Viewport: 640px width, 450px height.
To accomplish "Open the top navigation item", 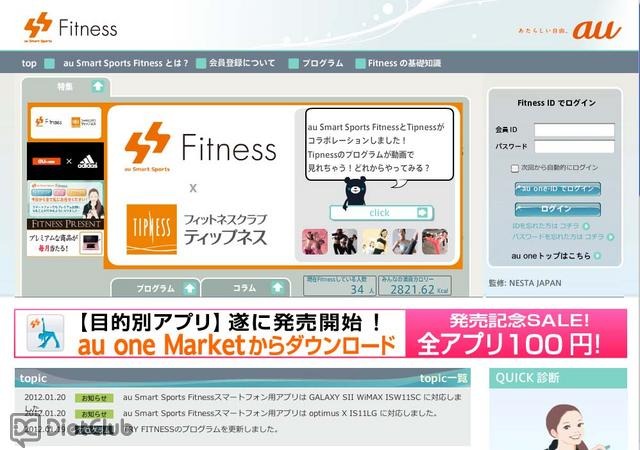I will [x=29, y=63].
